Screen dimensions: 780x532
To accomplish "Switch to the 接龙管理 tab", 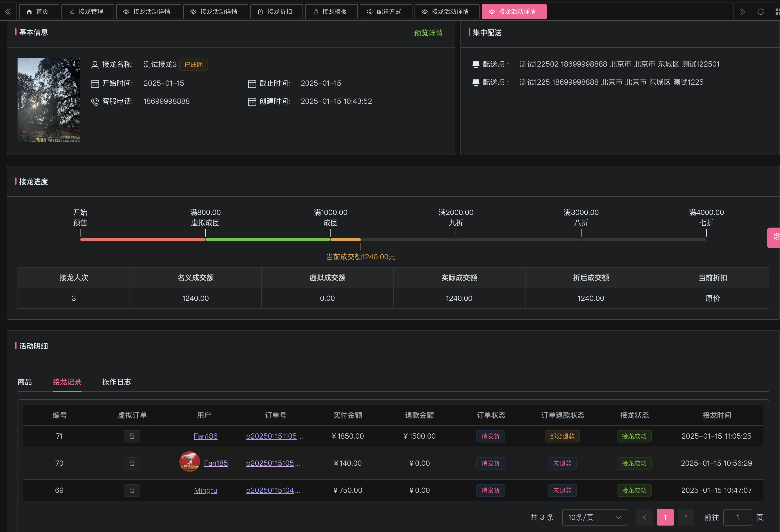I will pos(87,12).
